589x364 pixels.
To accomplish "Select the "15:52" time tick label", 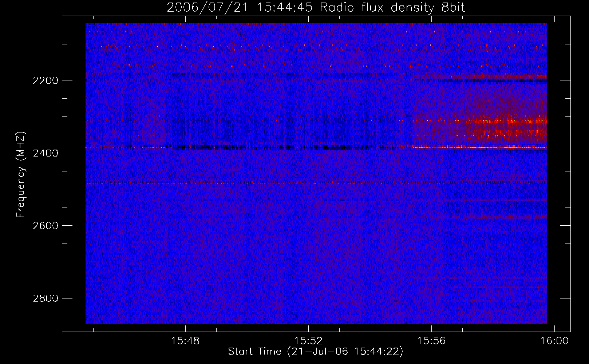I will pos(309,341).
